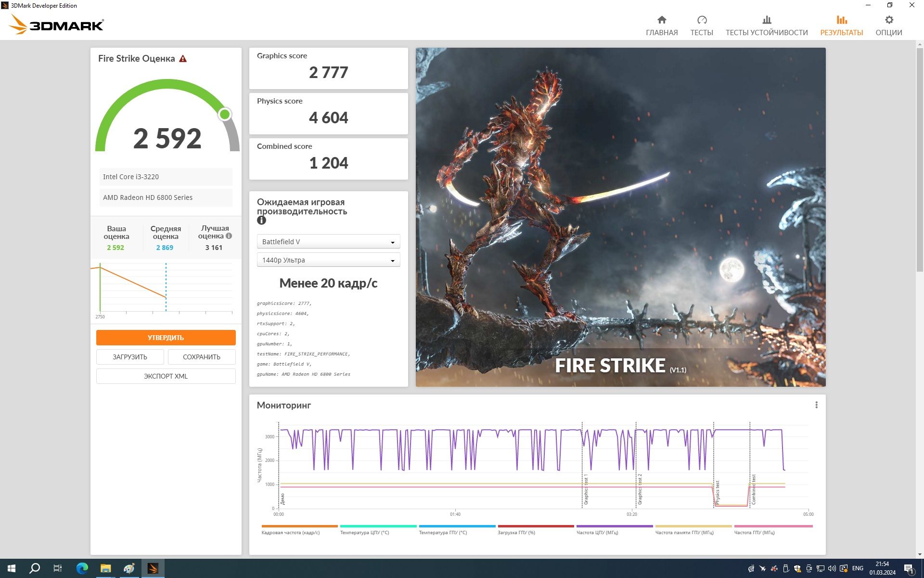The image size is (924, 578).
Task: Click the volume speaker tray icon
Action: [x=832, y=568]
